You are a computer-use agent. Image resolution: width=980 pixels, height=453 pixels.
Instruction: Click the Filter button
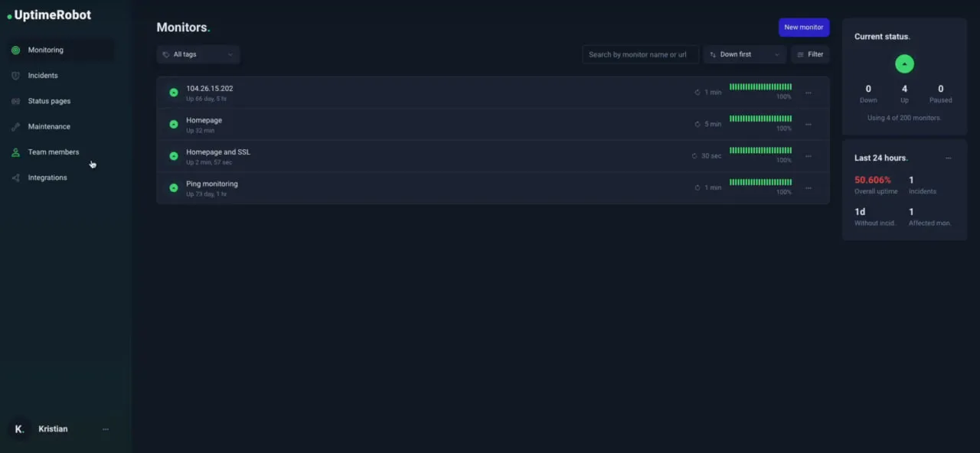(809, 54)
